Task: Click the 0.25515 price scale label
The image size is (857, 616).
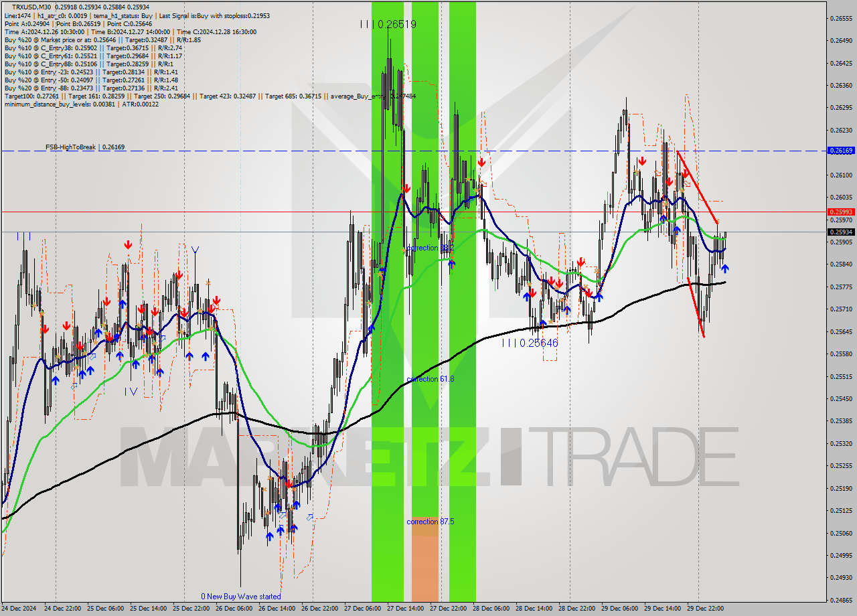Action: [841, 376]
